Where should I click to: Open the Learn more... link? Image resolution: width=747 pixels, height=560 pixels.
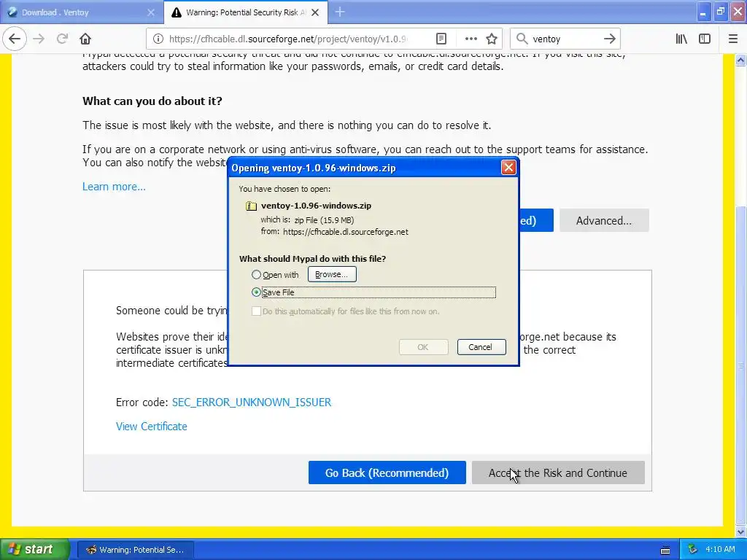click(x=114, y=187)
